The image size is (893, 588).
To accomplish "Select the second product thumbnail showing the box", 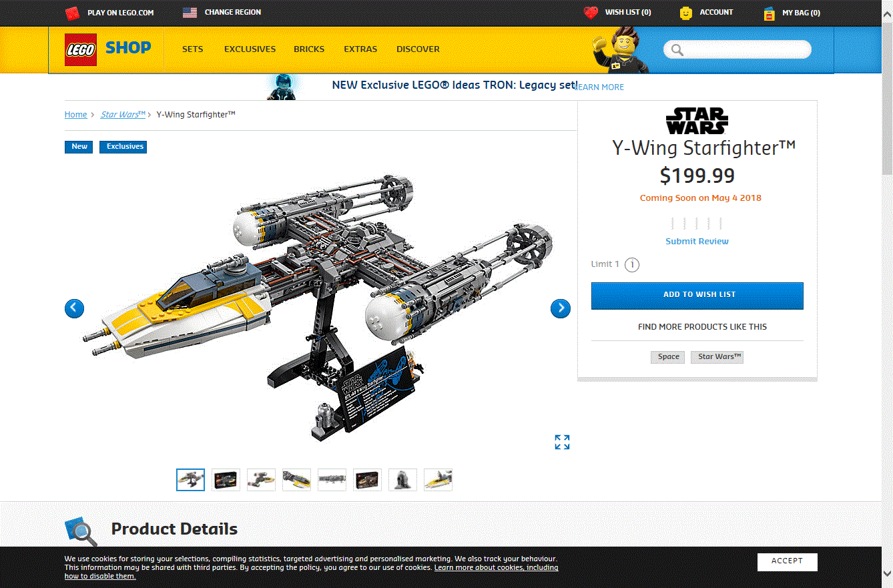I will pos(226,480).
